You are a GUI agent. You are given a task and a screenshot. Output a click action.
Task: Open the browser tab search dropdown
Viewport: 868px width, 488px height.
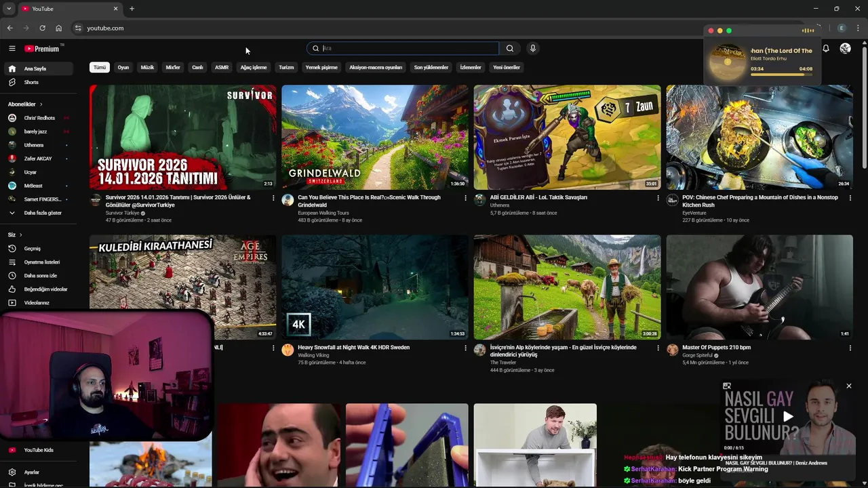(9, 9)
